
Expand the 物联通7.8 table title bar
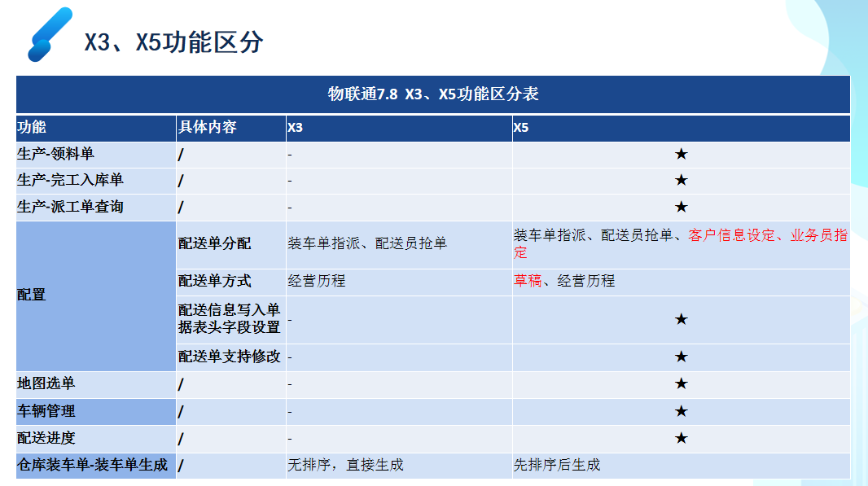click(x=434, y=92)
